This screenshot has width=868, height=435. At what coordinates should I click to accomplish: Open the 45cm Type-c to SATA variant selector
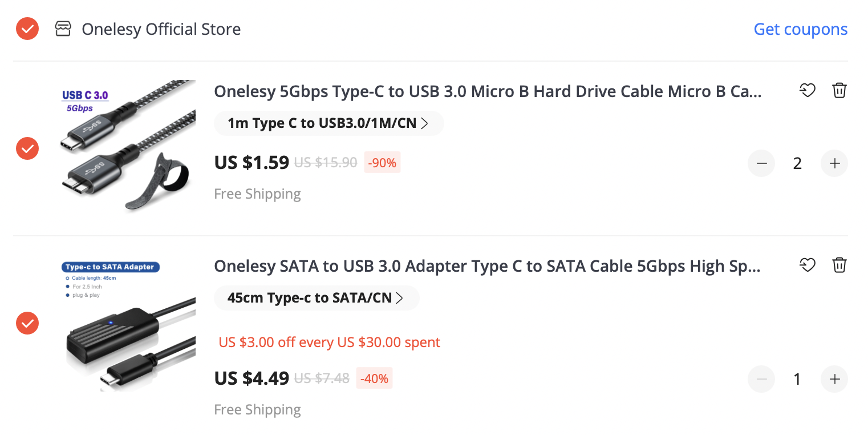316,298
